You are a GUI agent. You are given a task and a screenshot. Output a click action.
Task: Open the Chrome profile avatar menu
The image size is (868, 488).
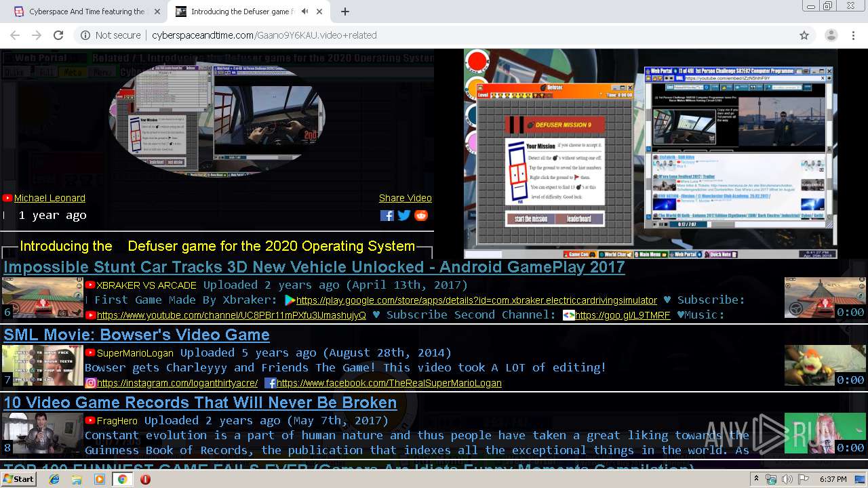[831, 35]
